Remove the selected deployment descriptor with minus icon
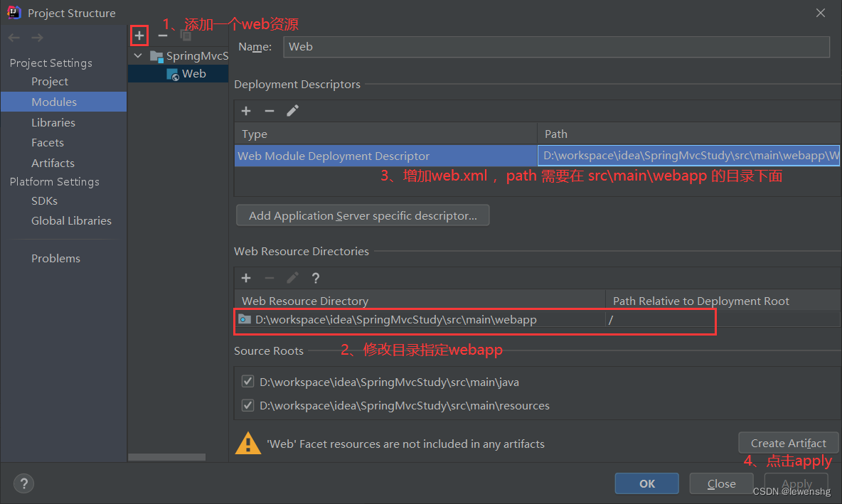Image resolution: width=842 pixels, height=504 pixels. (269, 111)
